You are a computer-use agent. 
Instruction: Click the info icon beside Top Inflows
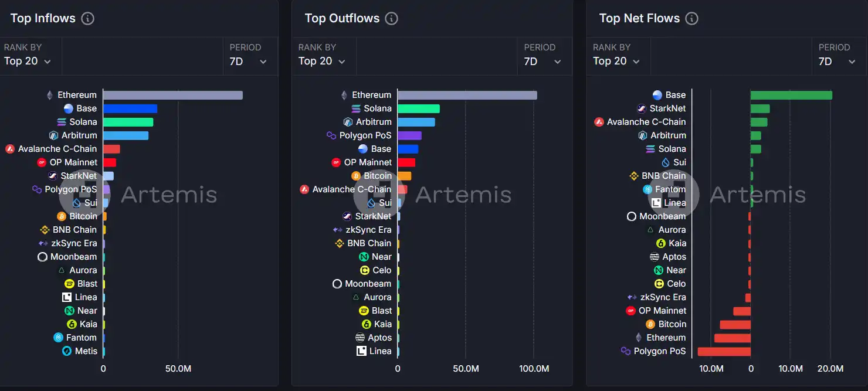[87, 18]
